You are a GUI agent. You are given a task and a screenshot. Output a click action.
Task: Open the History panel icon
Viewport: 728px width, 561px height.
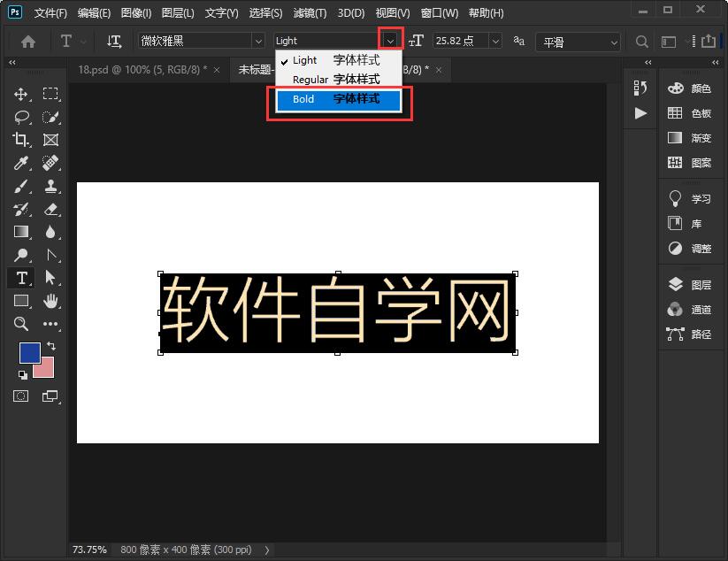click(x=640, y=88)
